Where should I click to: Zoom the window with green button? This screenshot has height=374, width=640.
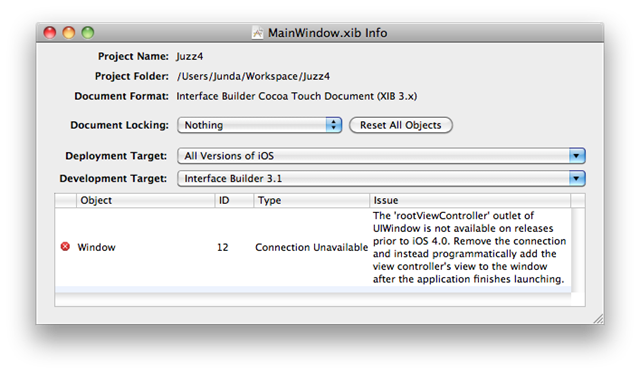pyautogui.click(x=88, y=32)
